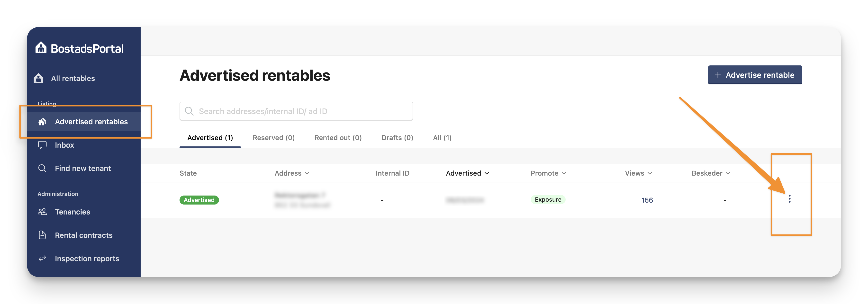This screenshot has height=304, width=868.
Task: Open the Rented out (0) tab
Action: 338,137
